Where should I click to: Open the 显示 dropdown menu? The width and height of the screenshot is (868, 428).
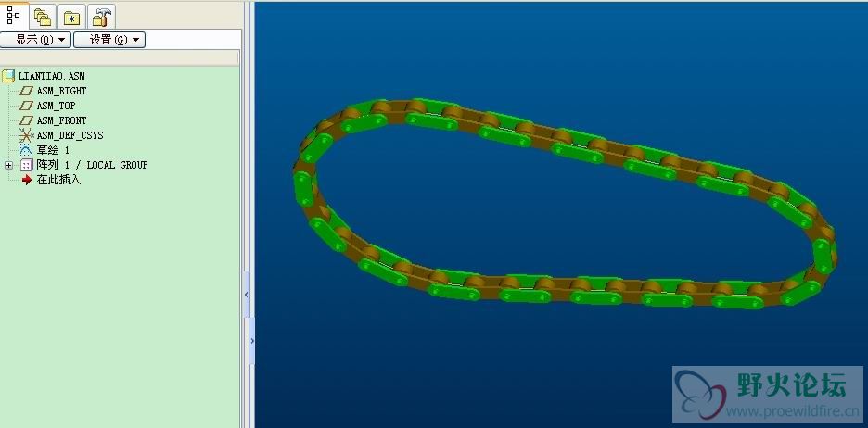tap(35, 40)
